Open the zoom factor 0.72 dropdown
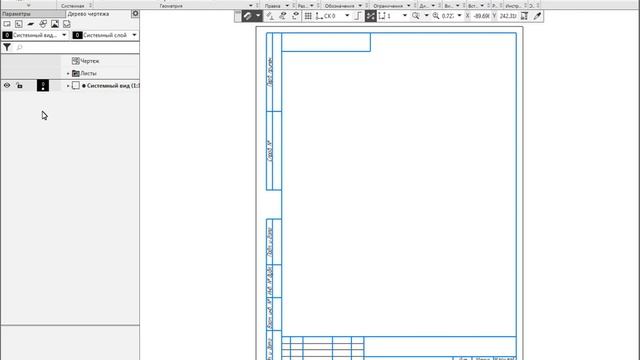 460,16
